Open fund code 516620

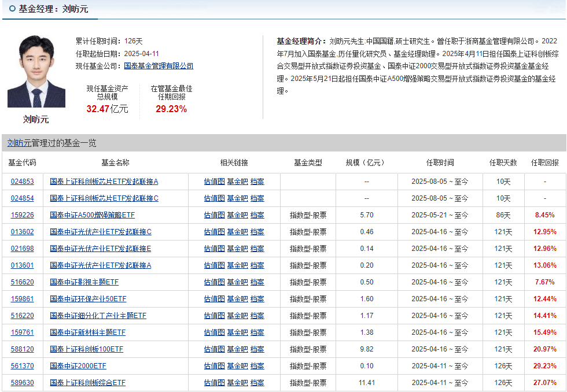click(22, 282)
